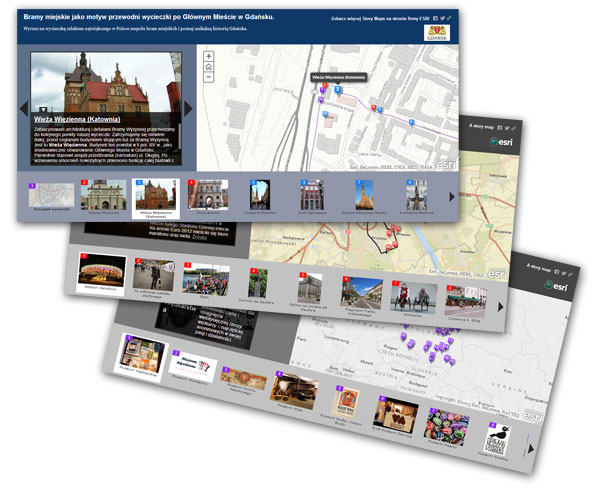Open museum thumbnail 8 bird logo
This screenshot has width=600, height=497.
tap(497, 440)
